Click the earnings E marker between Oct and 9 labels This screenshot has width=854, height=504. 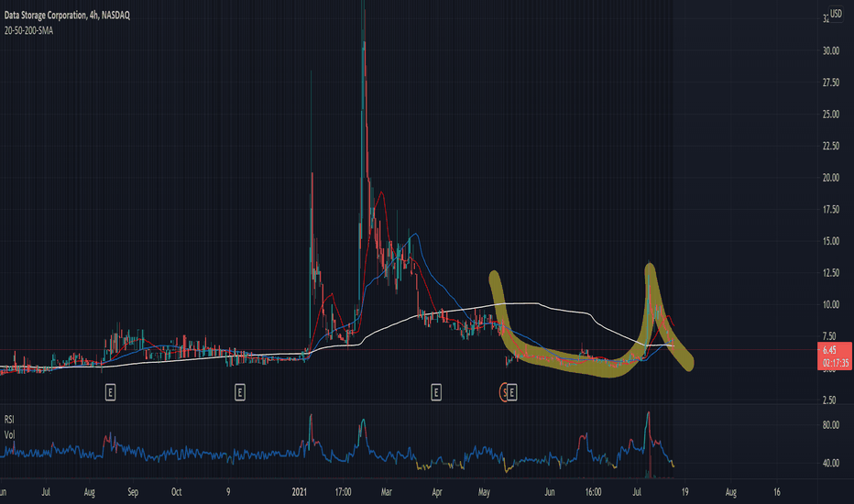point(240,392)
